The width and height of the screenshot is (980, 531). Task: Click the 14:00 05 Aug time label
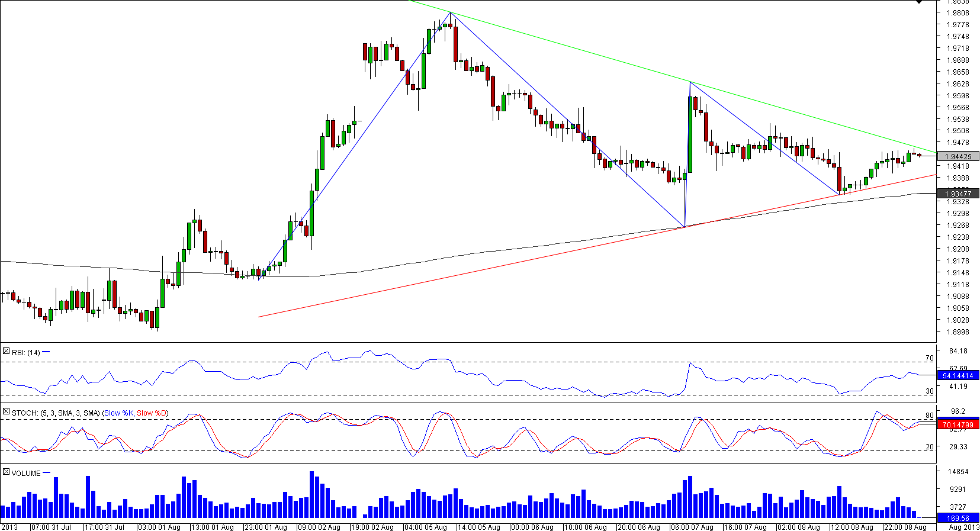tap(478, 527)
